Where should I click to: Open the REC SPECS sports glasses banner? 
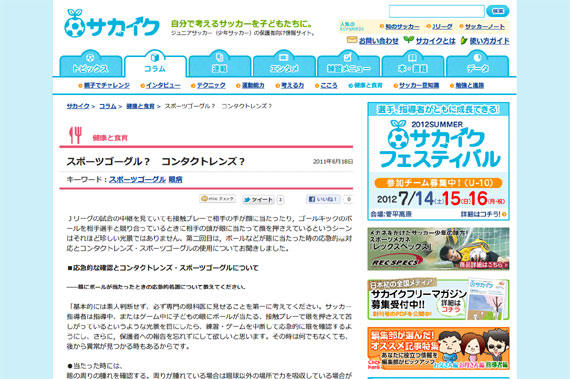coord(438,249)
